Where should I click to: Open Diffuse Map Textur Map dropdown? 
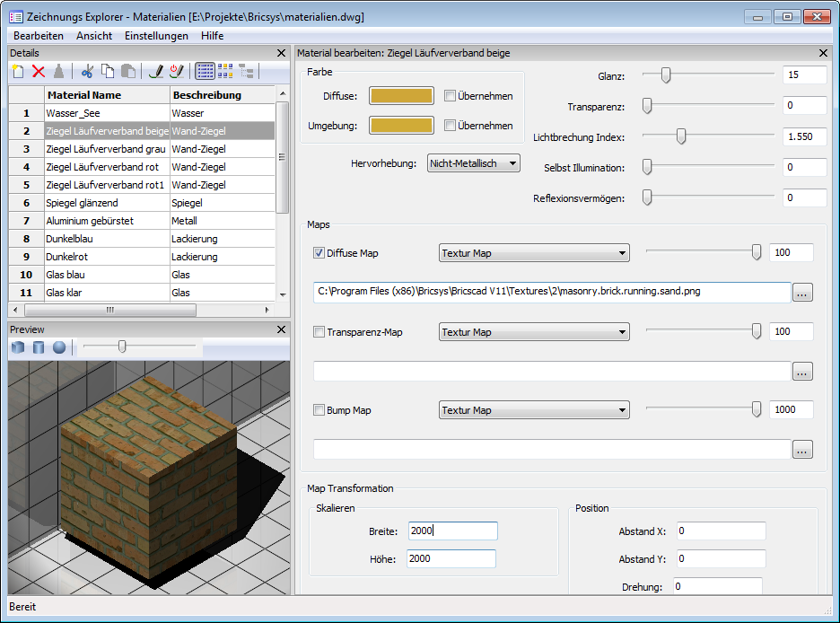pos(534,253)
